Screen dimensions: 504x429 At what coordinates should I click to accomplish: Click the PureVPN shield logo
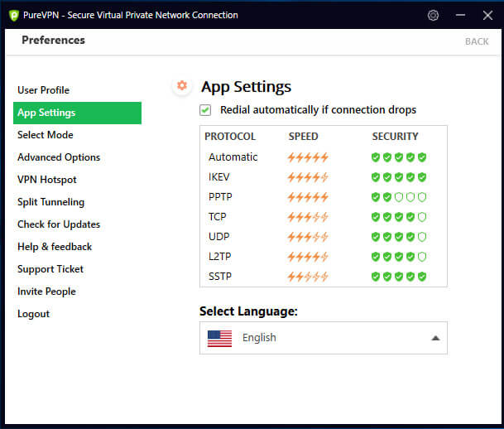13,15
